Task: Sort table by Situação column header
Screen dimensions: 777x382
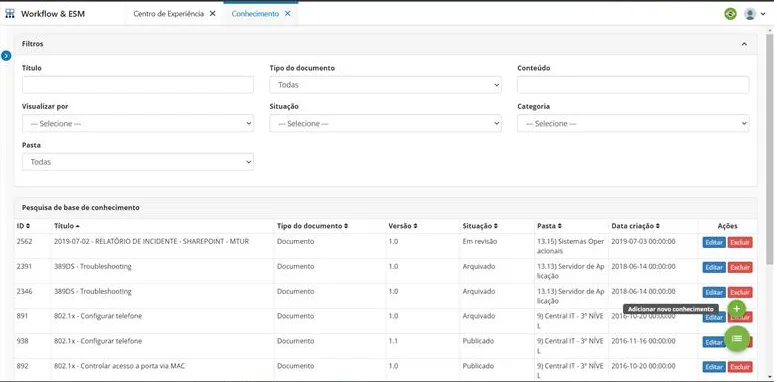Action: click(480, 226)
